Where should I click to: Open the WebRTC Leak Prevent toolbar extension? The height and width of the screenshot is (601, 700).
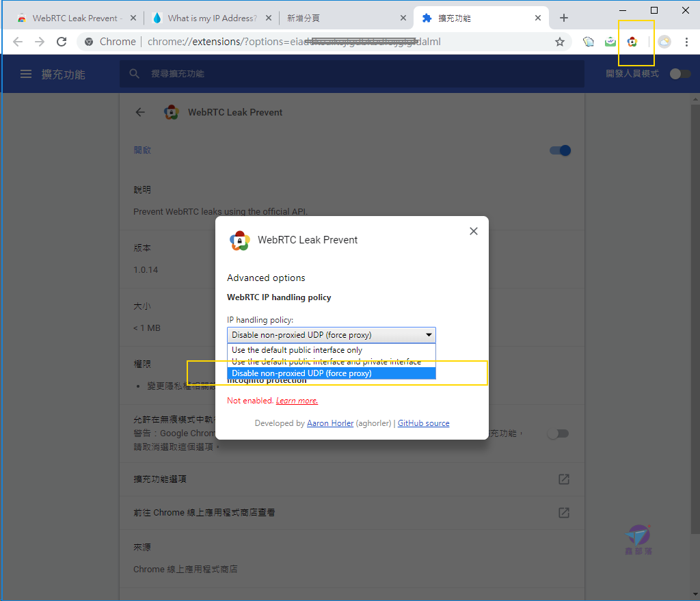(632, 42)
